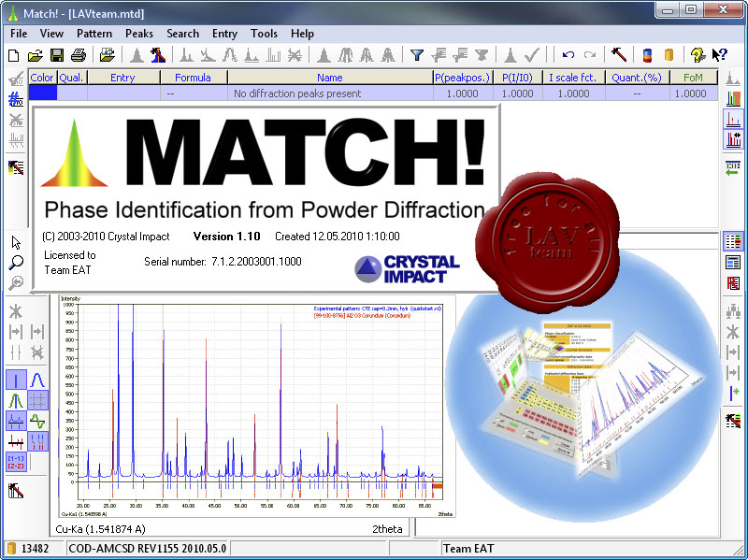
Task: Open a file with the folder icon
Action: coord(35,55)
